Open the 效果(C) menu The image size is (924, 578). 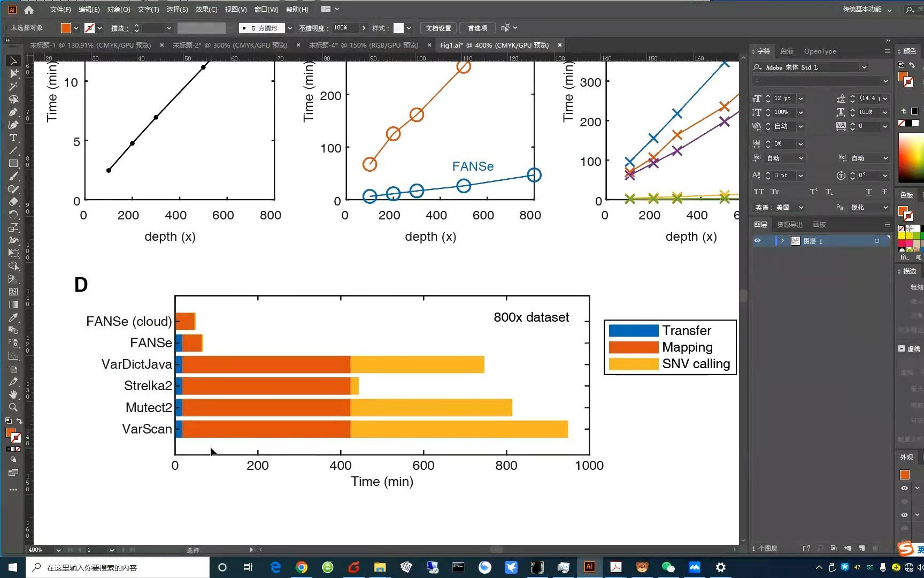(x=206, y=9)
